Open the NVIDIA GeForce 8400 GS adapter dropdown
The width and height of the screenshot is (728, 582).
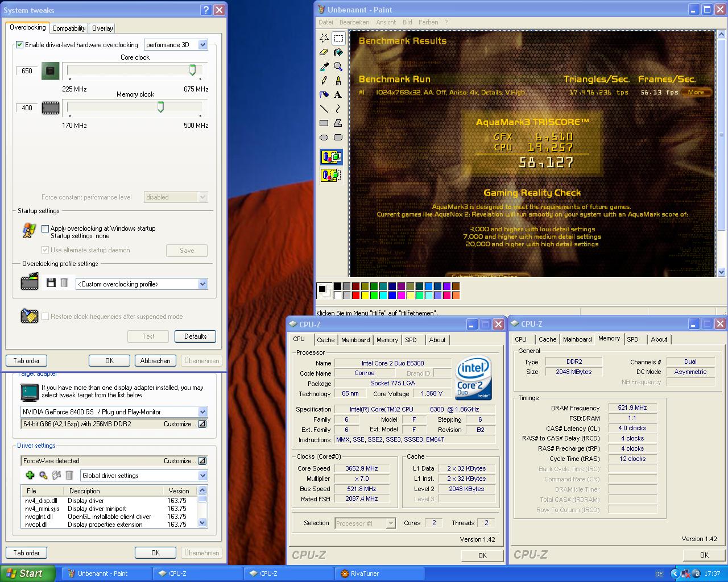tap(202, 412)
